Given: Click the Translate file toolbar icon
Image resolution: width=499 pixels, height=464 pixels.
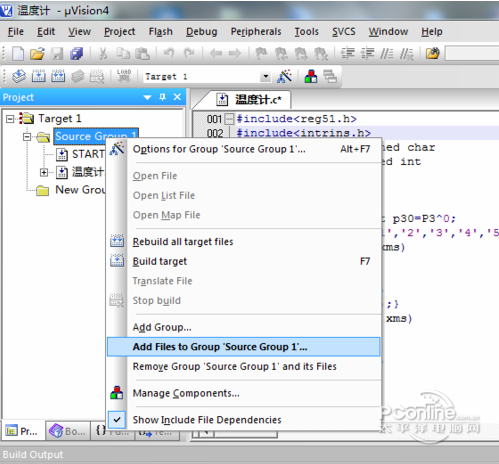Looking at the screenshot, I should click(x=19, y=76).
